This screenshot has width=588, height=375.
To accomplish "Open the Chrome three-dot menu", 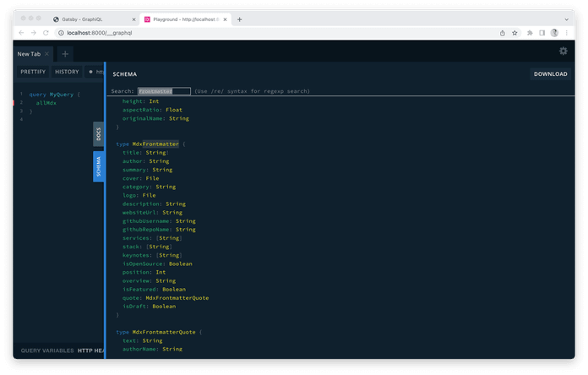I will coord(567,33).
